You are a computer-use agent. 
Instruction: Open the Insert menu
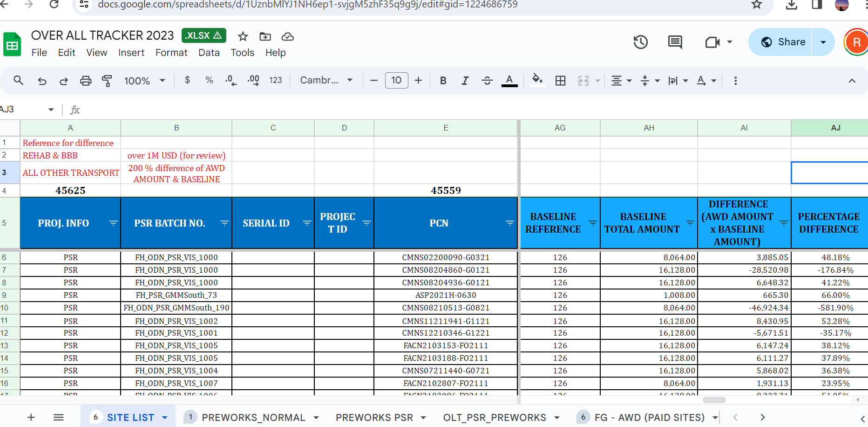[x=131, y=53]
